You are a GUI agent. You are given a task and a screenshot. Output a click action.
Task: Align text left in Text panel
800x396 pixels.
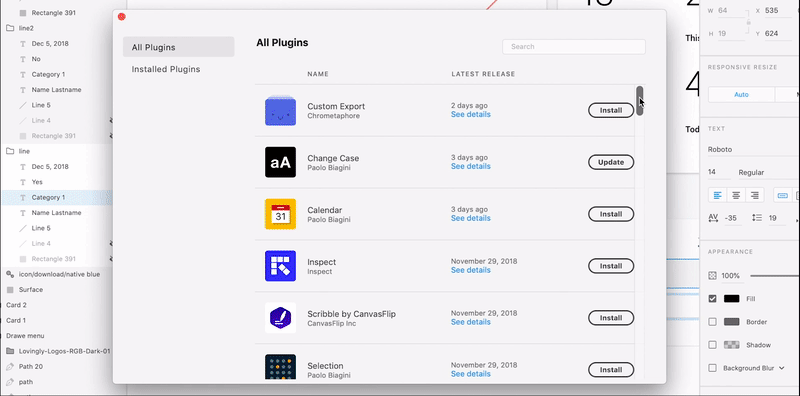717,195
